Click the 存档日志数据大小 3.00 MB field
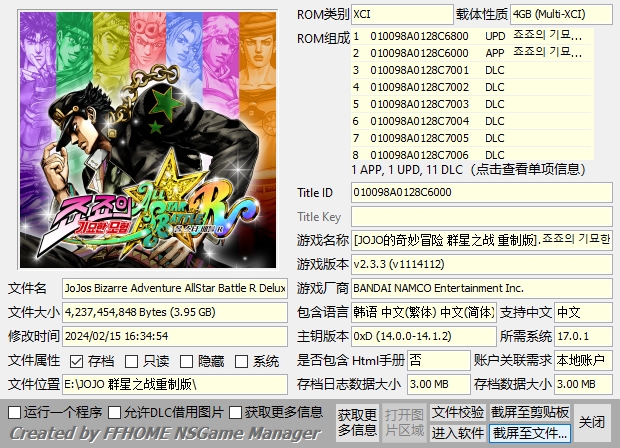This screenshot has width=620, height=448. (x=439, y=384)
